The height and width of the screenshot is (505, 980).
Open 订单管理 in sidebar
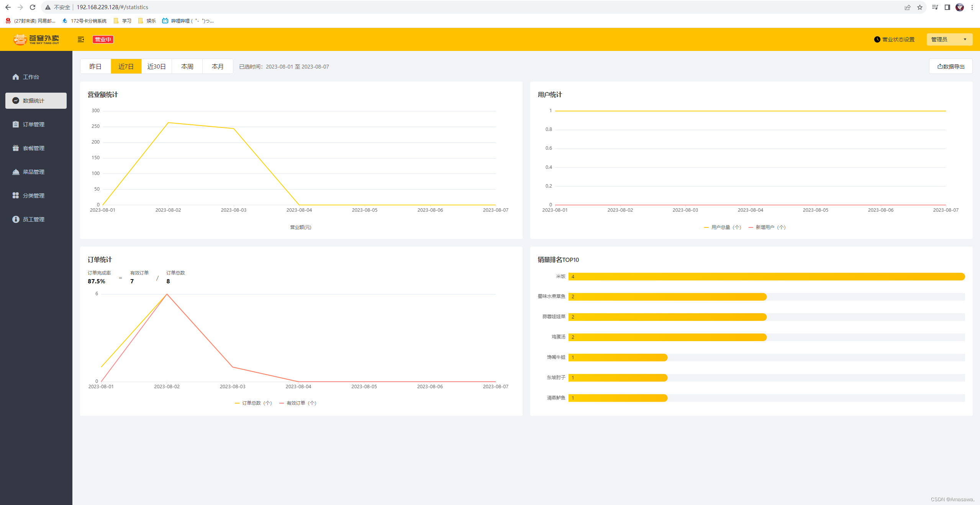36,124
